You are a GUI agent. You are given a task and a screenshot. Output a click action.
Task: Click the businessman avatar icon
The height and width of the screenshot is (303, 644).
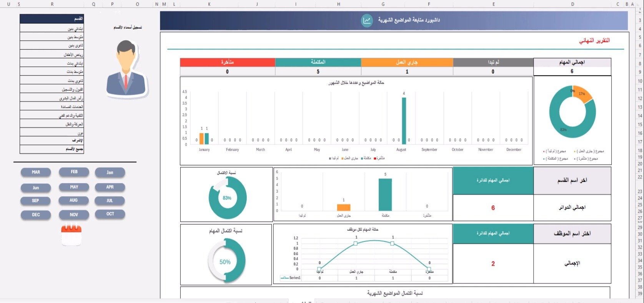click(126, 68)
